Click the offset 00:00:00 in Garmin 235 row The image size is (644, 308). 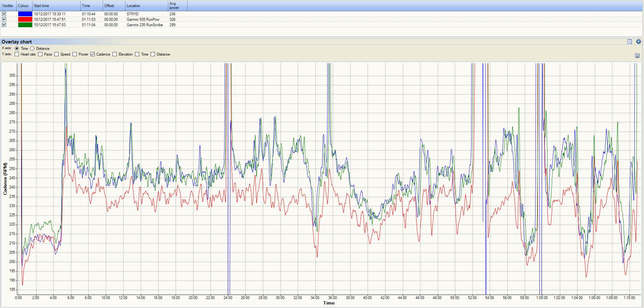tap(111, 25)
